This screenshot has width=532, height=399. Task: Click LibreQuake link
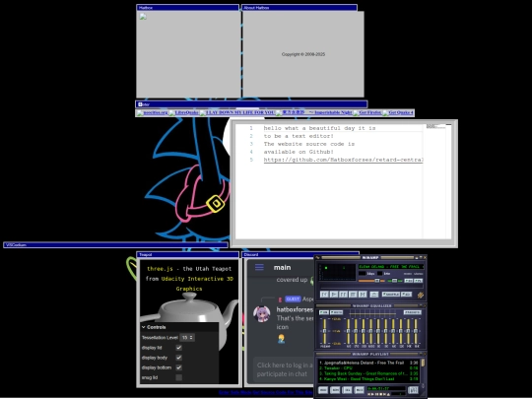pos(183,112)
